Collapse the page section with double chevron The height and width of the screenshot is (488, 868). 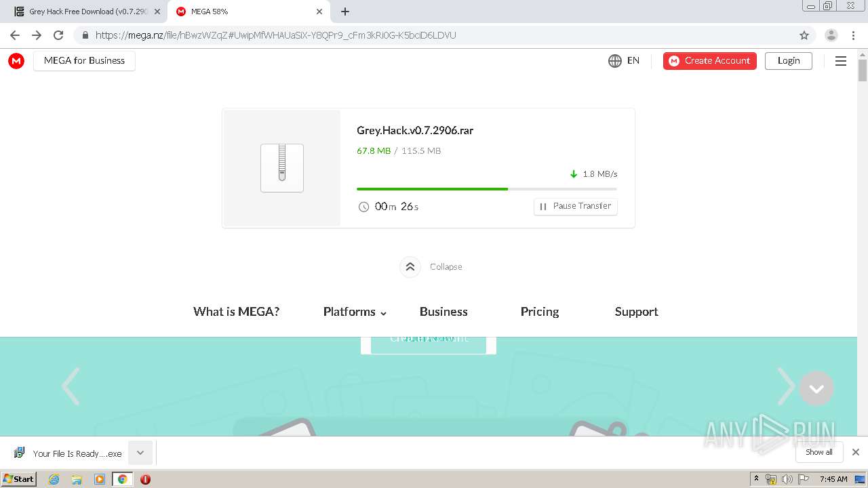(410, 267)
